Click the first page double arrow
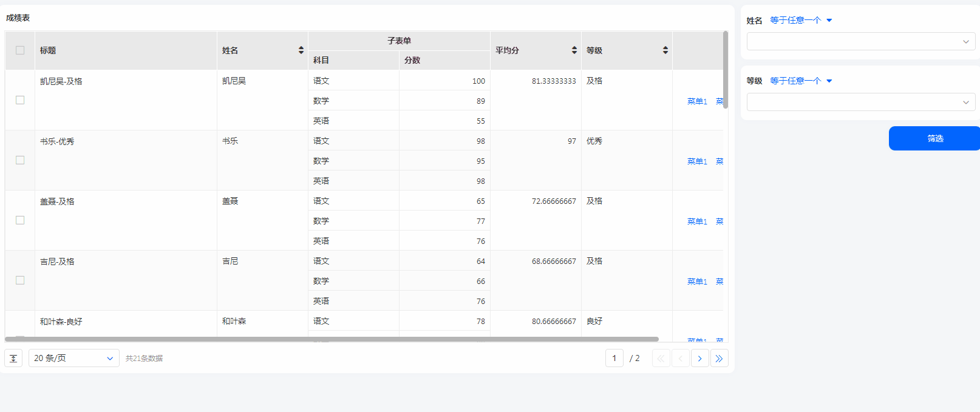This screenshot has width=980, height=412. (661, 359)
